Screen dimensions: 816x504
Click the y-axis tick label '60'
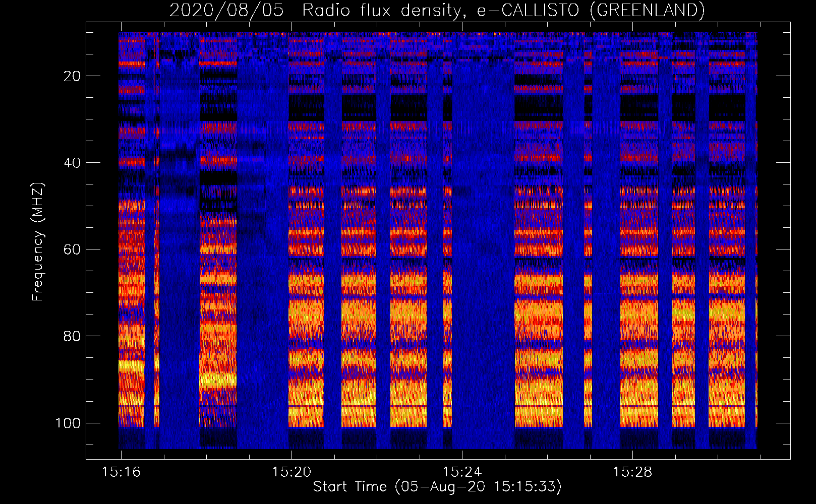pos(72,249)
